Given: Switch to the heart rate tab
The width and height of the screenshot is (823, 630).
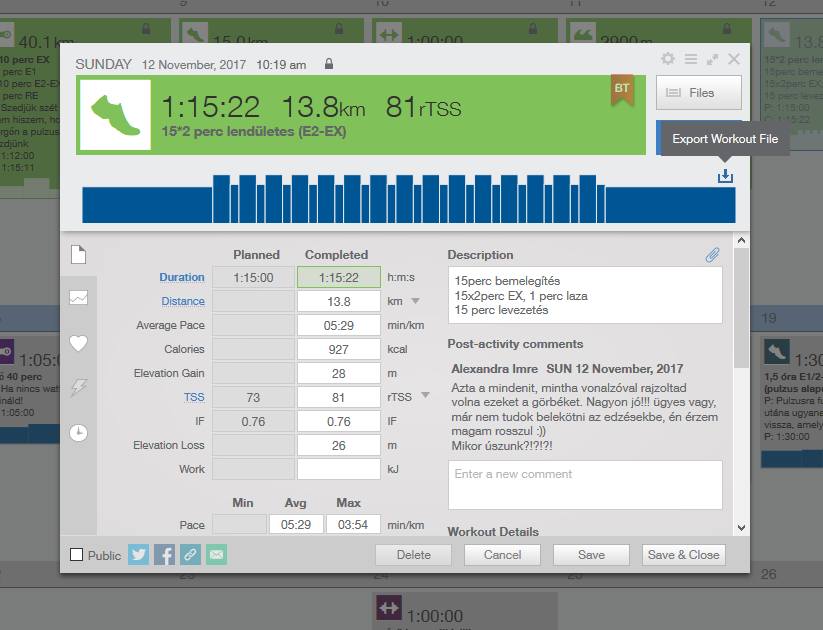Looking at the screenshot, I should pyautogui.click(x=78, y=343).
